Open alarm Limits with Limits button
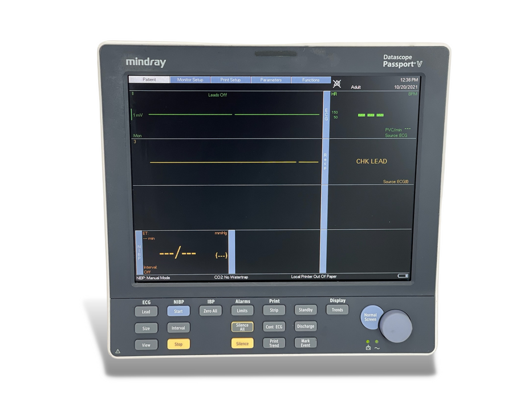 [242, 311]
